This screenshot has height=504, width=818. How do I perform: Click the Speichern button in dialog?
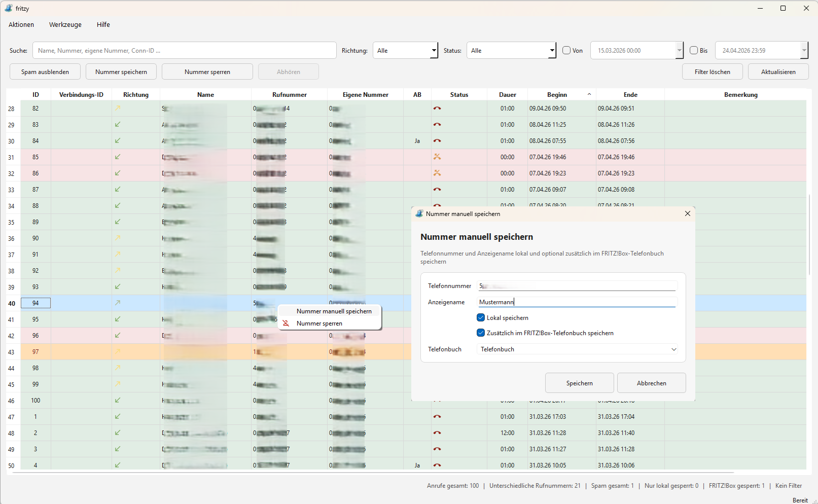[x=580, y=383]
